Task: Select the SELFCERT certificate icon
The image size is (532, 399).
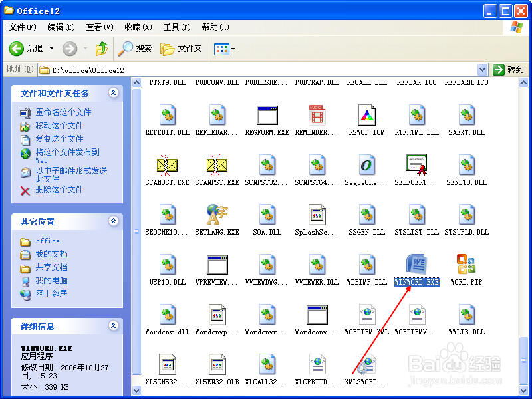Action: point(417,164)
